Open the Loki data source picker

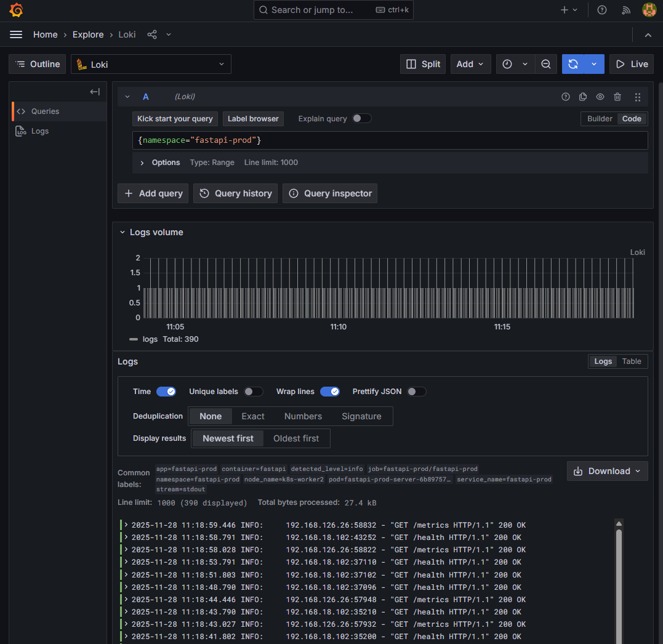pos(150,64)
